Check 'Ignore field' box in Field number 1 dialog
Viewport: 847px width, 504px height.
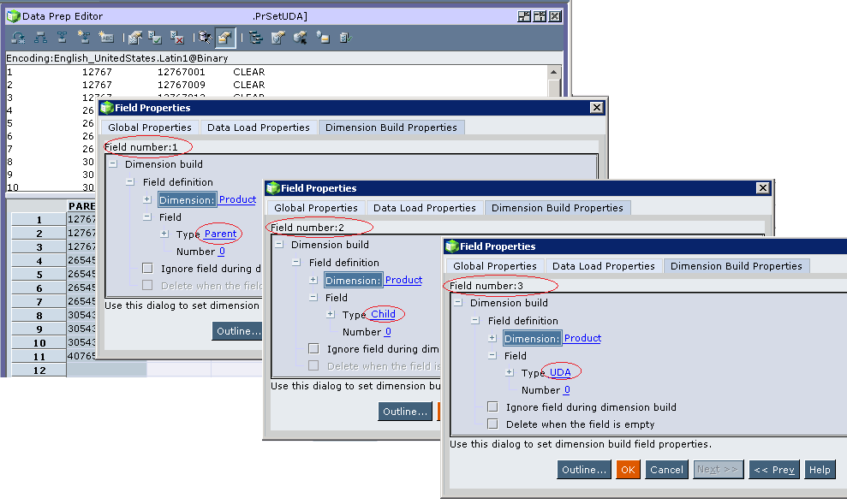pos(147,268)
